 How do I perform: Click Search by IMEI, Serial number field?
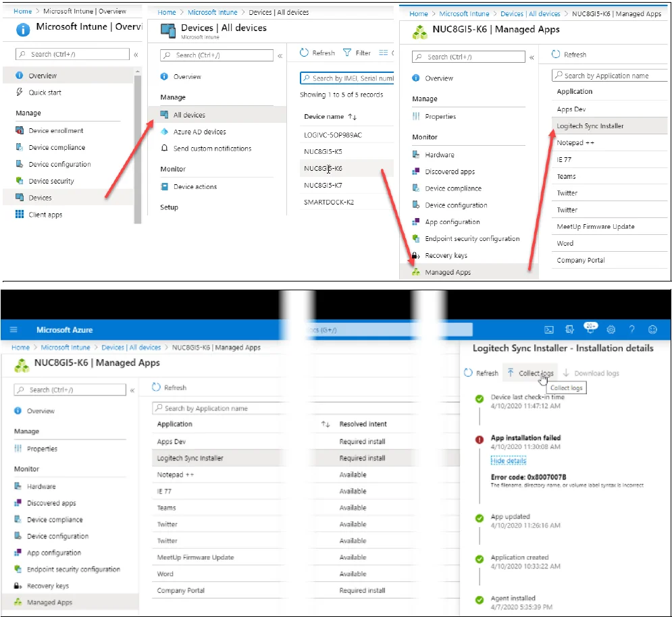346,78
